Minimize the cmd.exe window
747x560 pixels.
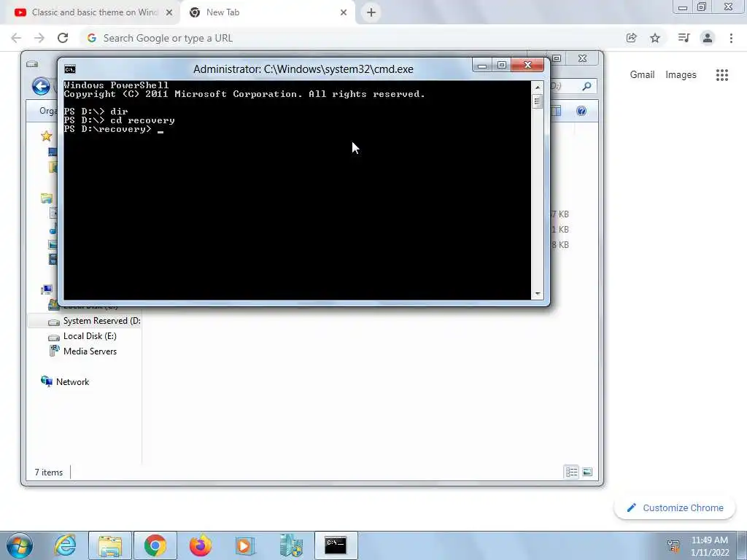(482, 65)
